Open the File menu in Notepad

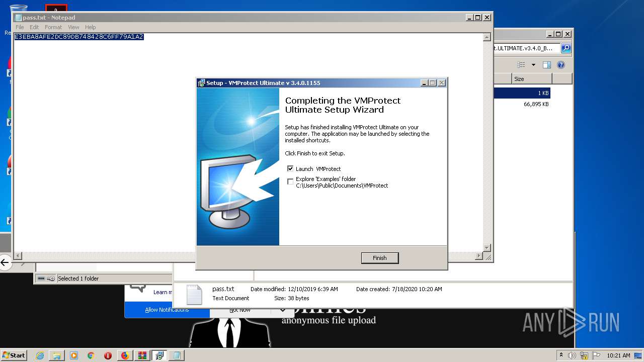[20, 27]
